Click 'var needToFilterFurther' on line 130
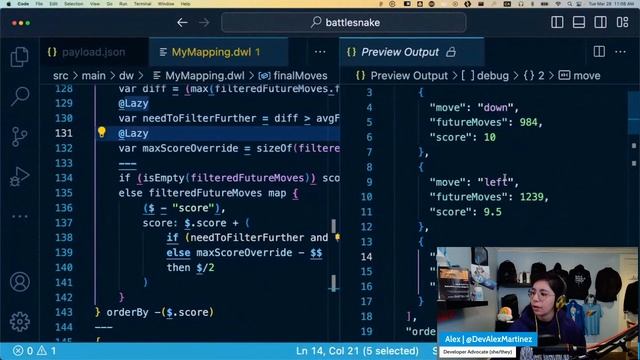The height and width of the screenshot is (360, 640). tap(187, 118)
